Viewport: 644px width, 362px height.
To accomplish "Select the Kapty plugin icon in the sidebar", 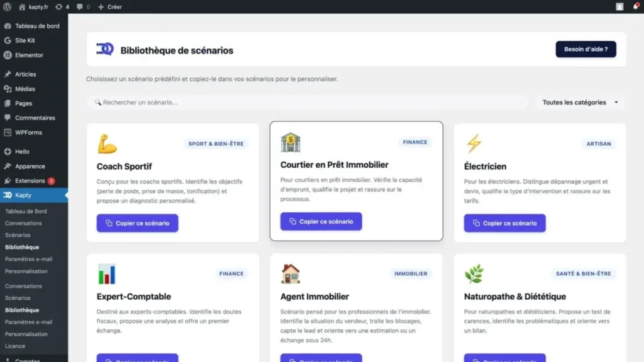I will [x=9, y=195].
